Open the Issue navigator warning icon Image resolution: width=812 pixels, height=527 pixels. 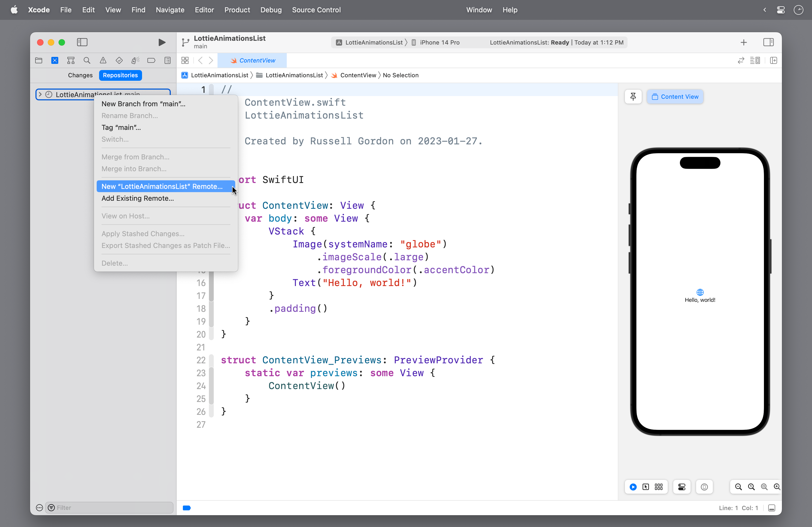tap(103, 61)
